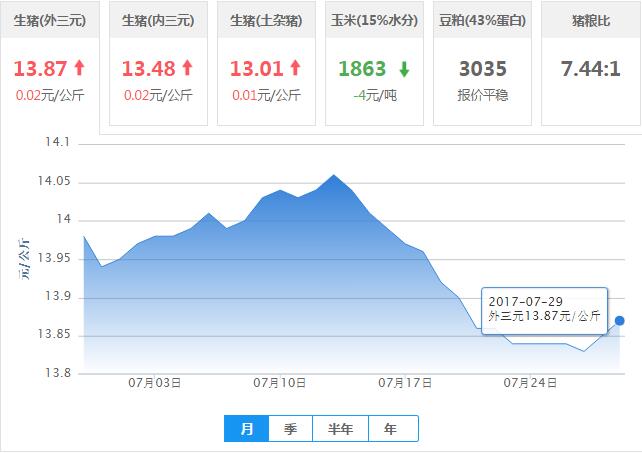Click the 07月17日 axis label
This screenshot has height=453, width=642.
pyautogui.click(x=405, y=383)
